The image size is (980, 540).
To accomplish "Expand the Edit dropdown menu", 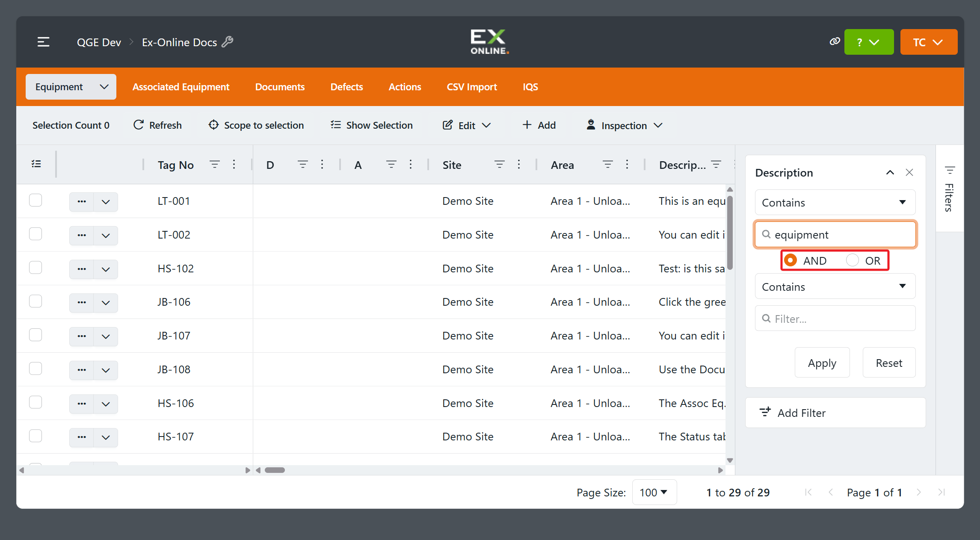I will [x=467, y=125].
